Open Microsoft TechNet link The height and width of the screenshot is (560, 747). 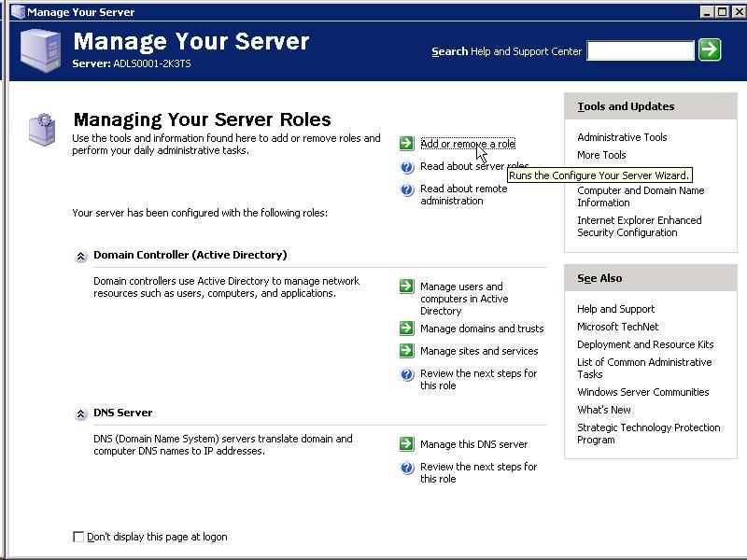point(617,327)
